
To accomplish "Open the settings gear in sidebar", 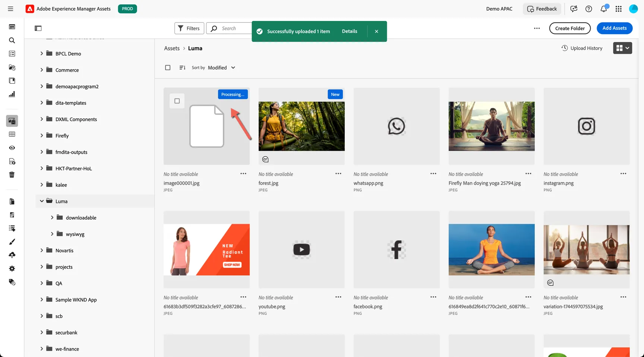I will tap(12, 269).
